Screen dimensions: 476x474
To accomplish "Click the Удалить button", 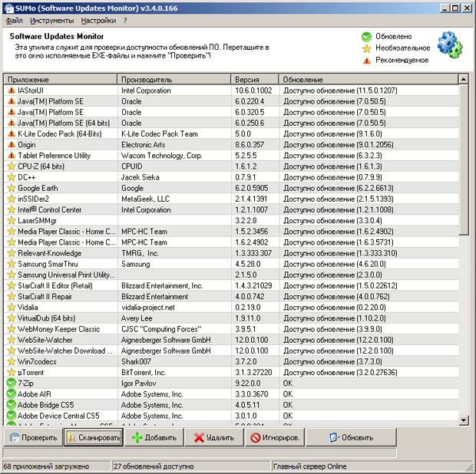I will [214, 437].
